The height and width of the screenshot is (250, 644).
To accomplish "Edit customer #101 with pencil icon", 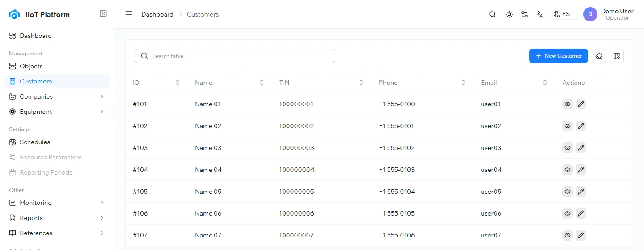I will 581,104.
